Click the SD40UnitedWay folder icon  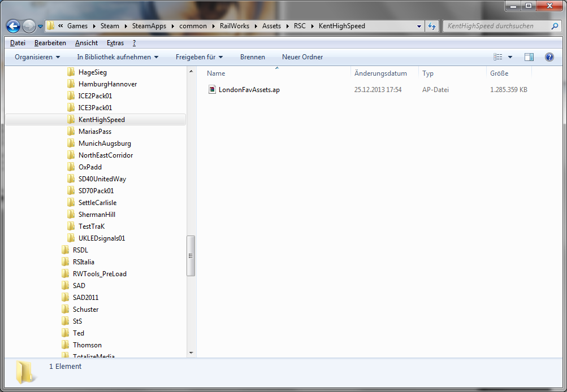[71, 179]
